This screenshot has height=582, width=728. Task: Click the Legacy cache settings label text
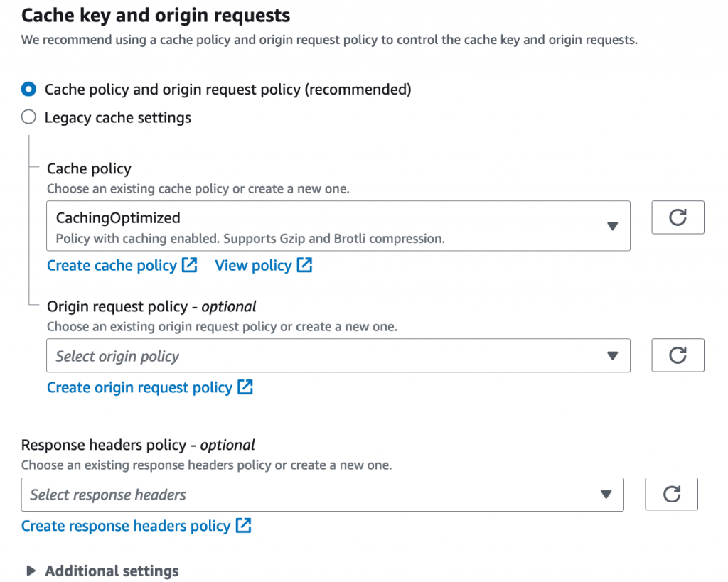coord(117,117)
